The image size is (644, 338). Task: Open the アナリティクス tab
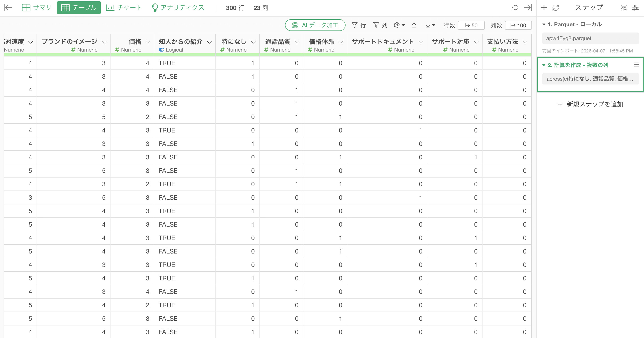tap(178, 7)
